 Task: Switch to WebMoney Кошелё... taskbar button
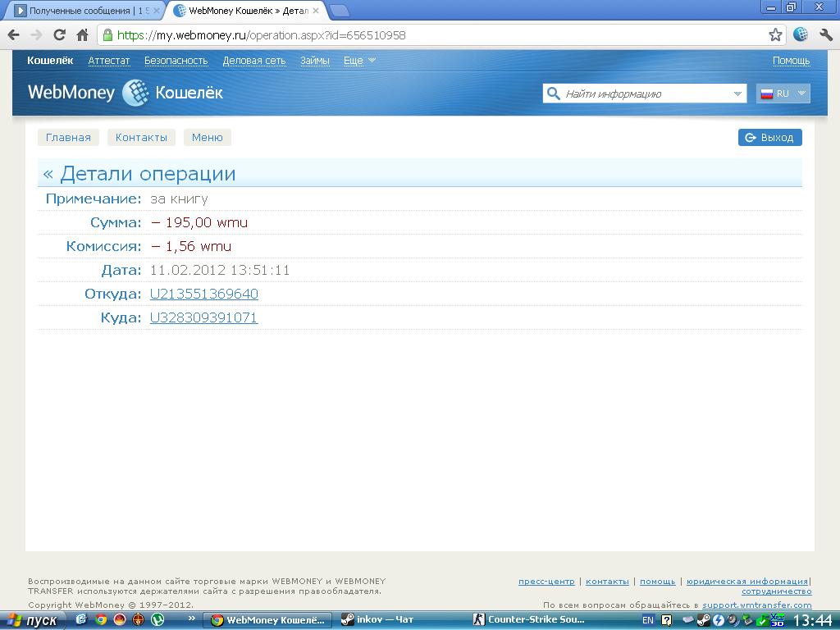[x=267, y=620]
